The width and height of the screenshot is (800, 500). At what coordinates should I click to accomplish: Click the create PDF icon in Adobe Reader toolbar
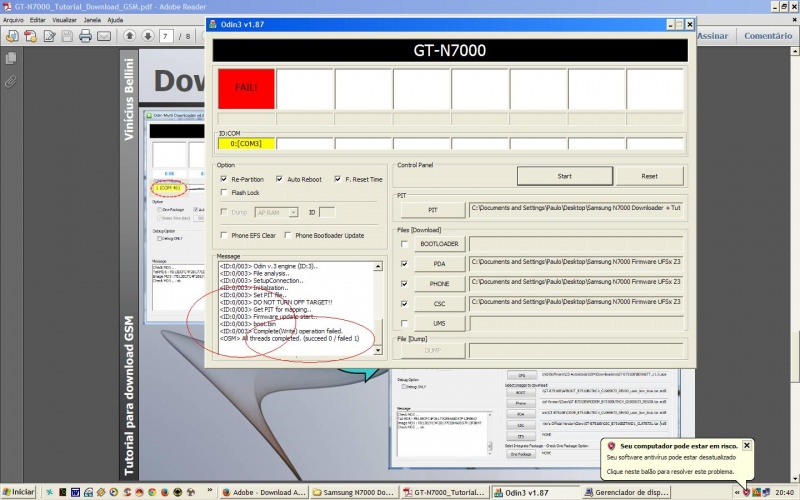coord(31,36)
